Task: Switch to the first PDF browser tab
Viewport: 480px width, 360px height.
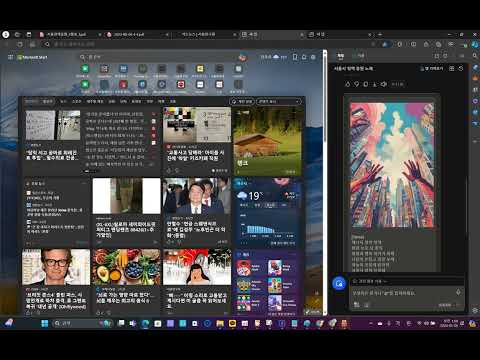Action: 69,34
